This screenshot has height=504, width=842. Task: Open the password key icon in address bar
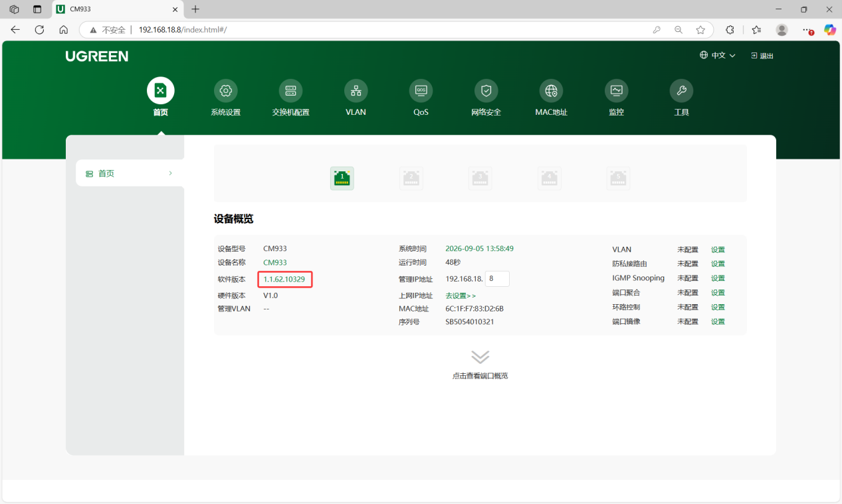[657, 30]
